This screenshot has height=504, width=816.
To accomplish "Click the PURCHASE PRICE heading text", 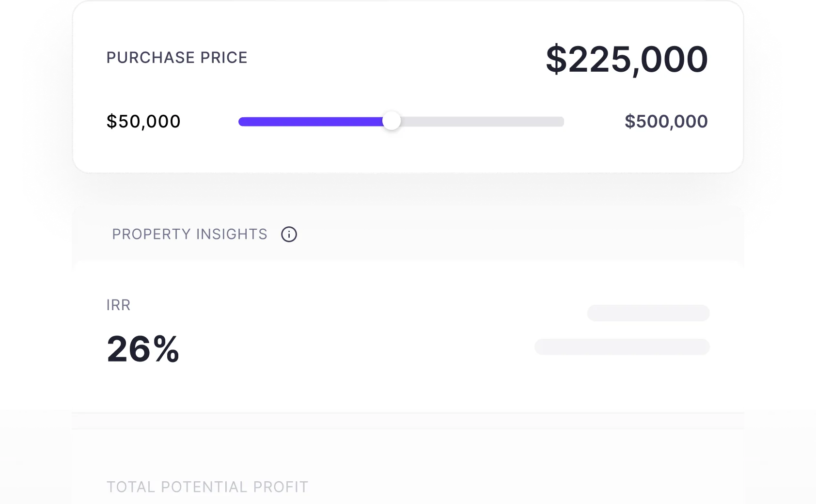I will coord(177,58).
